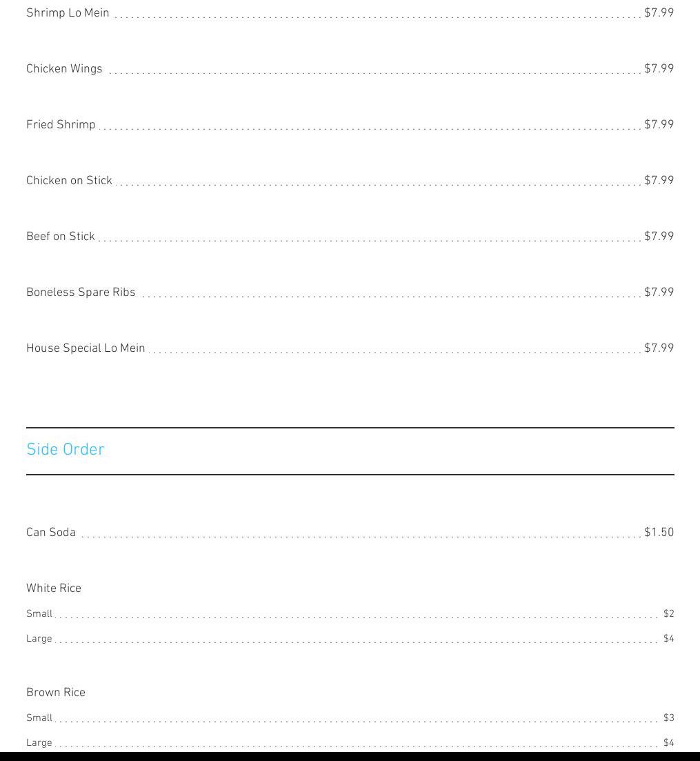Choose the Small Brown Rice option
This screenshot has height=761, width=700.
point(39,718)
